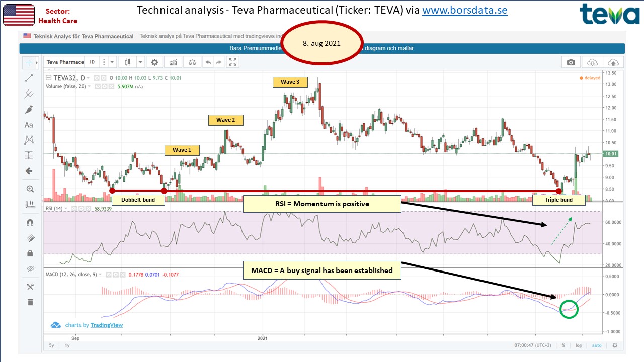Viewport: 644px width, 362px height.
Task: Remove the Volume indicator with its X
Action: pyautogui.click(x=111, y=86)
